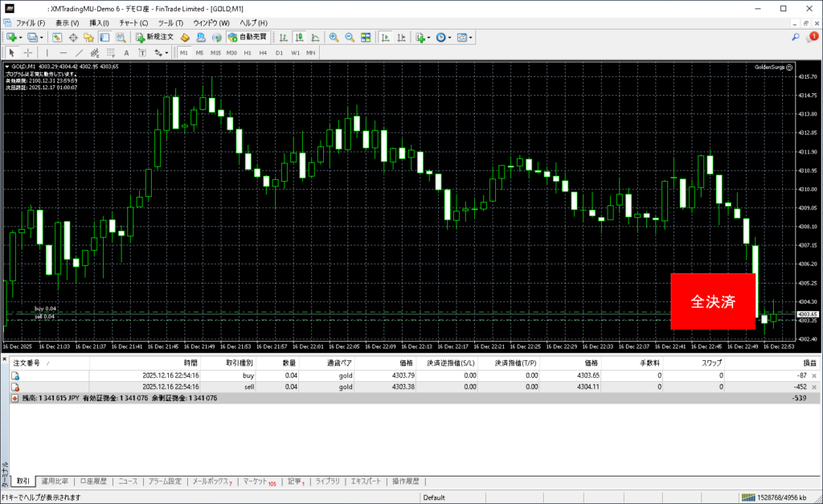Select the H1 timeframe button

tap(248, 53)
